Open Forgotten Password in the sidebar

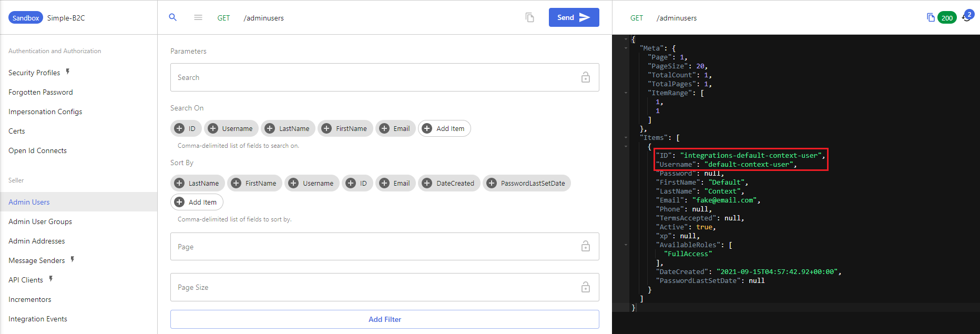coord(40,92)
